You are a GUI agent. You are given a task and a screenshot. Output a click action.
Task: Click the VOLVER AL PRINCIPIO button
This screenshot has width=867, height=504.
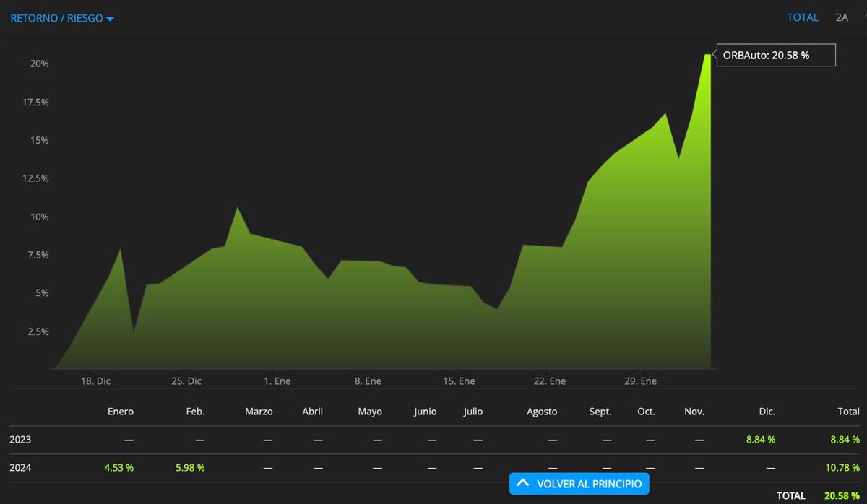click(x=579, y=484)
